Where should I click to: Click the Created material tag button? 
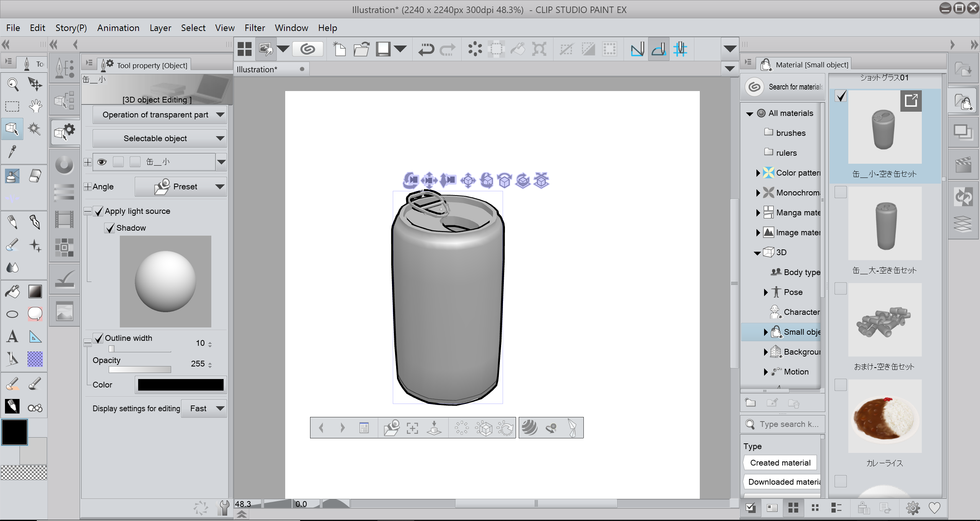[x=780, y=463]
